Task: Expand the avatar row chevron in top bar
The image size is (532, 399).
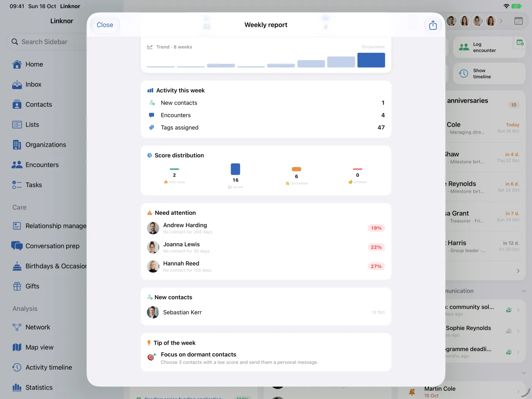Action: (501, 21)
